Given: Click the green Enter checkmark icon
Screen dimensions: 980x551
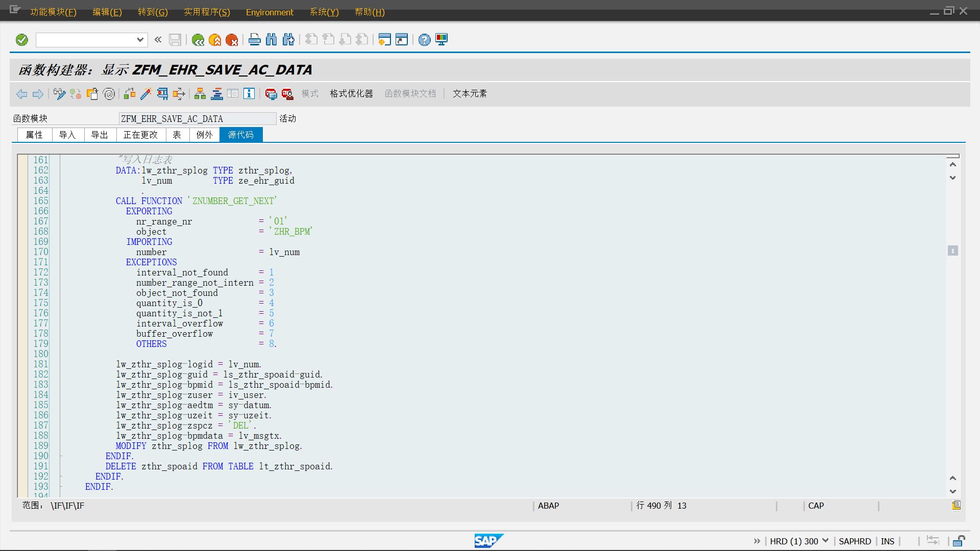Looking at the screenshot, I should [22, 40].
